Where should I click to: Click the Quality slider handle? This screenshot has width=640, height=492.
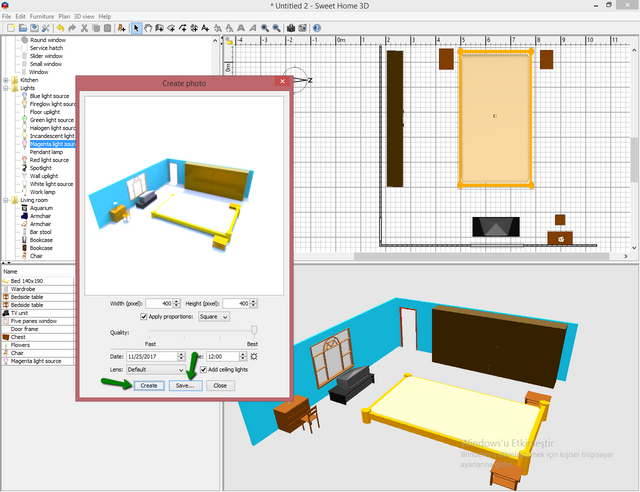(x=253, y=331)
